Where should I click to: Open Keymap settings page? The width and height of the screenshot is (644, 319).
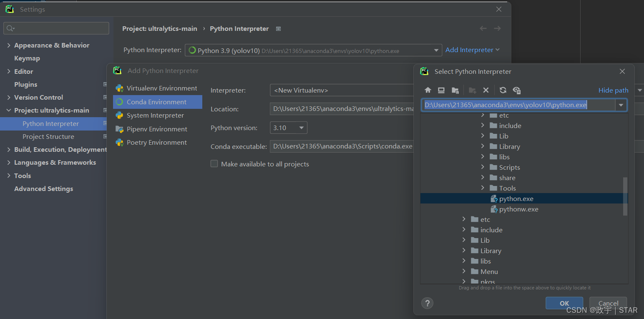pyautogui.click(x=27, y=58)
